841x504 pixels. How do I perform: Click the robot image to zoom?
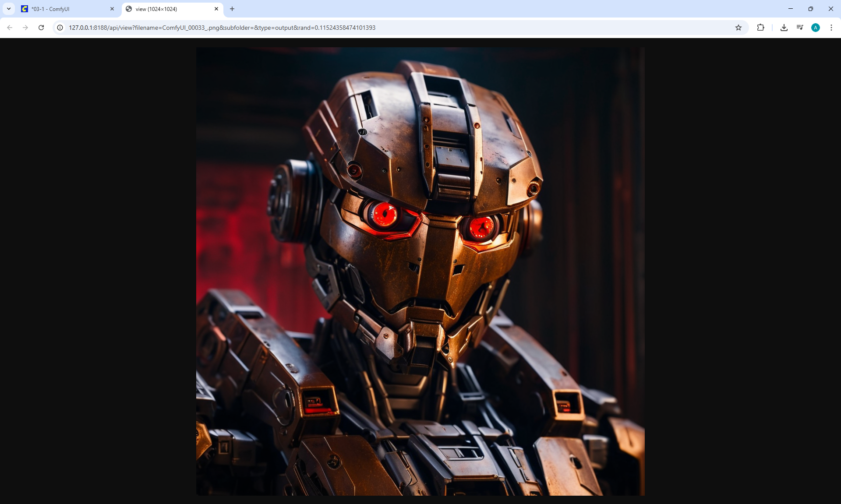420,271
